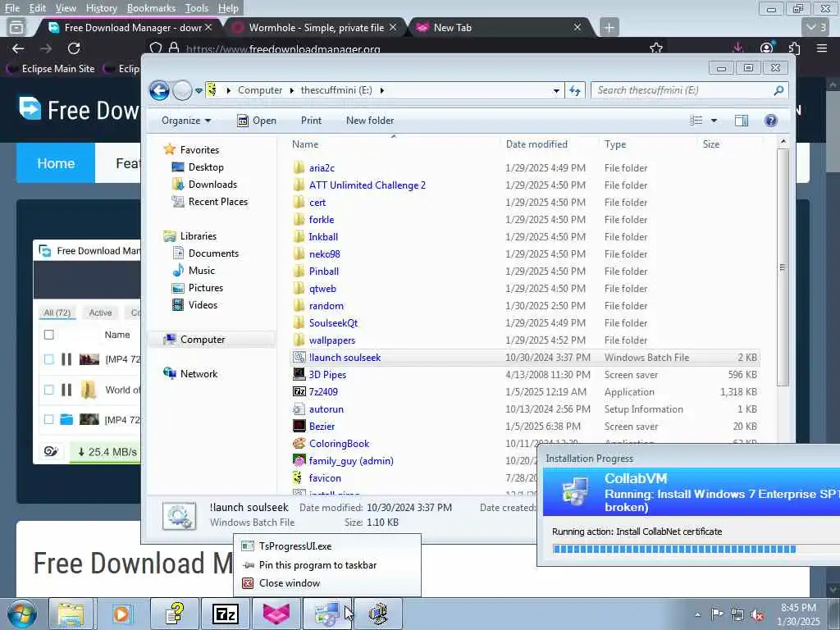Select the ColoringBook application icon

(x=299, y=444)
